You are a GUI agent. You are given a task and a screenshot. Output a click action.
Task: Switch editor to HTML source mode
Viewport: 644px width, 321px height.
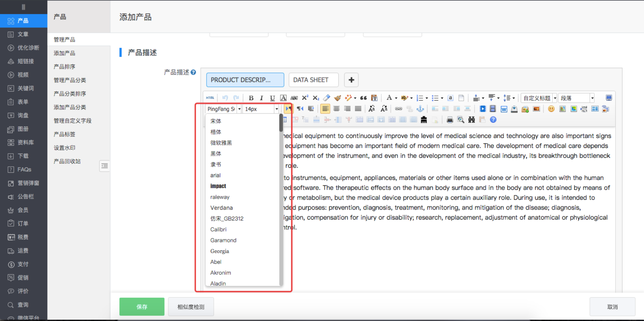click(x=210, y=98)
